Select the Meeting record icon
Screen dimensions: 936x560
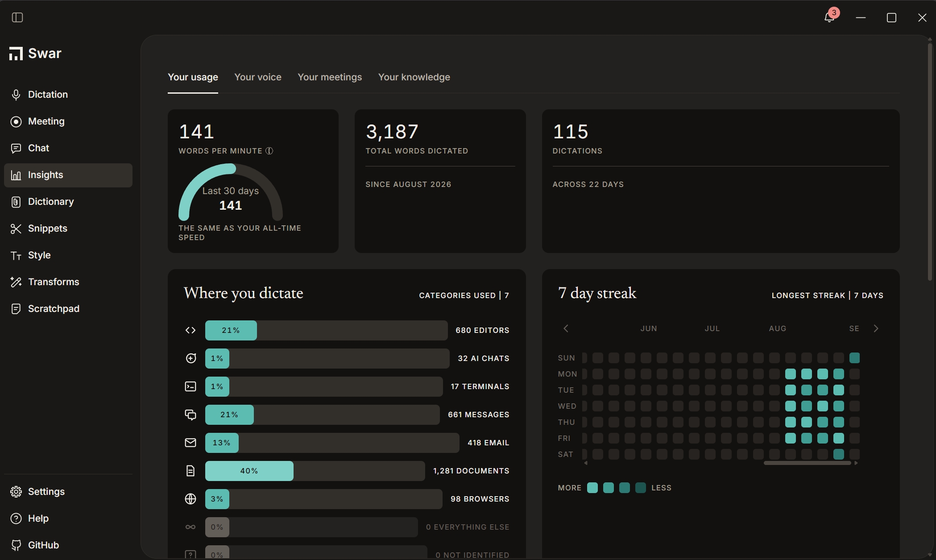coord(16,121)
